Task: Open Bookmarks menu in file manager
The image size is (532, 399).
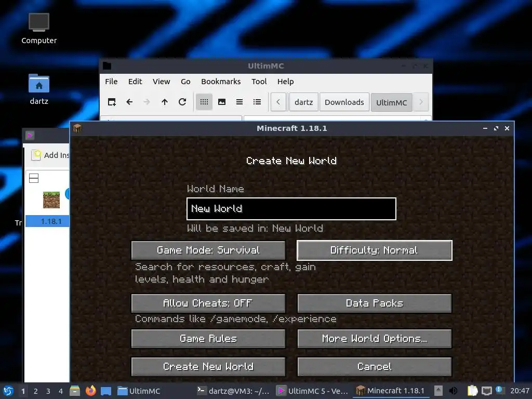Action: click(x=221, y=82)
